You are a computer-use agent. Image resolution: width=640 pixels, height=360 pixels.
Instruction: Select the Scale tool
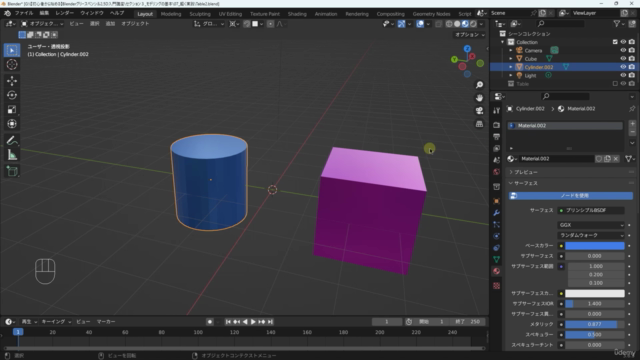(12, 109)
